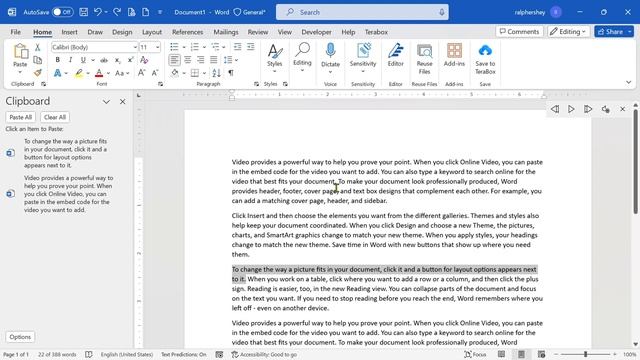Align text left
Screen dimensions: 640x360
point(174,60)
